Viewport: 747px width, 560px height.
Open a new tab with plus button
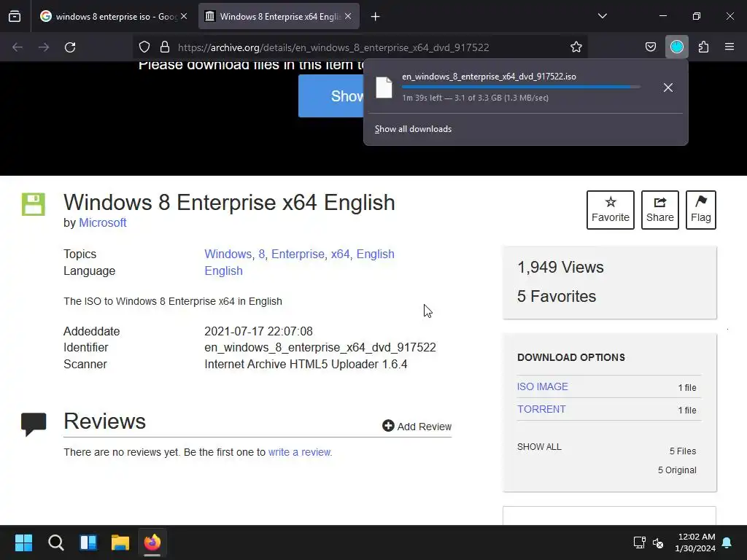(x=376, y=17)
